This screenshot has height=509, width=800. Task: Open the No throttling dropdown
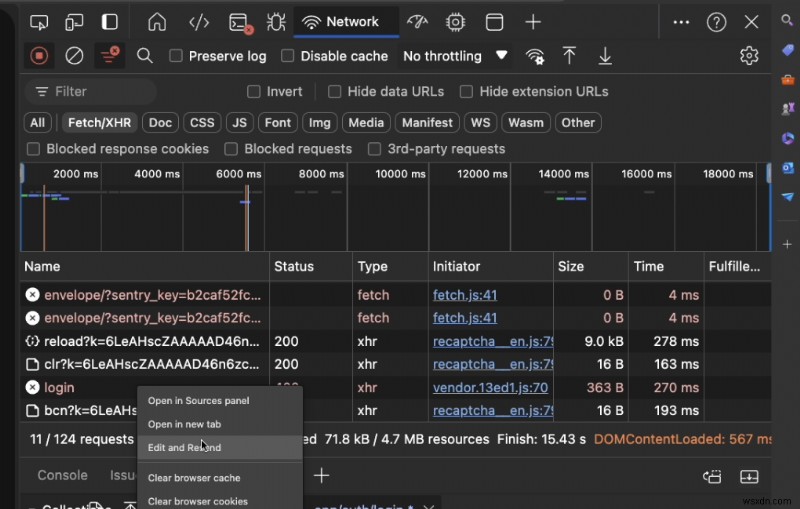455,56
